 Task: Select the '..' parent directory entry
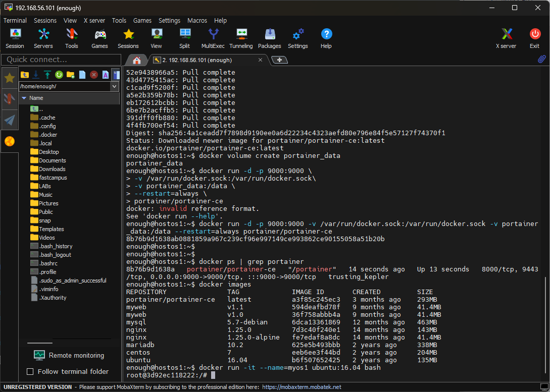point(37,109)
